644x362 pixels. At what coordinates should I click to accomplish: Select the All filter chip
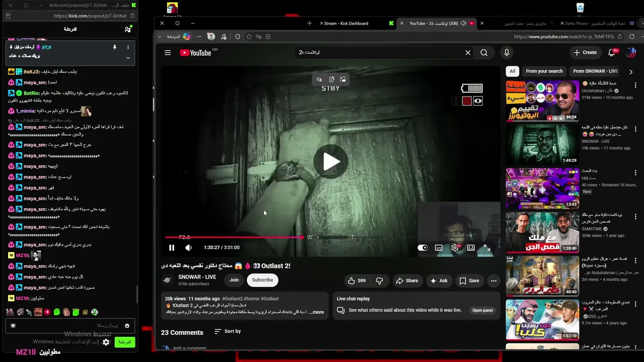point(512,71)
